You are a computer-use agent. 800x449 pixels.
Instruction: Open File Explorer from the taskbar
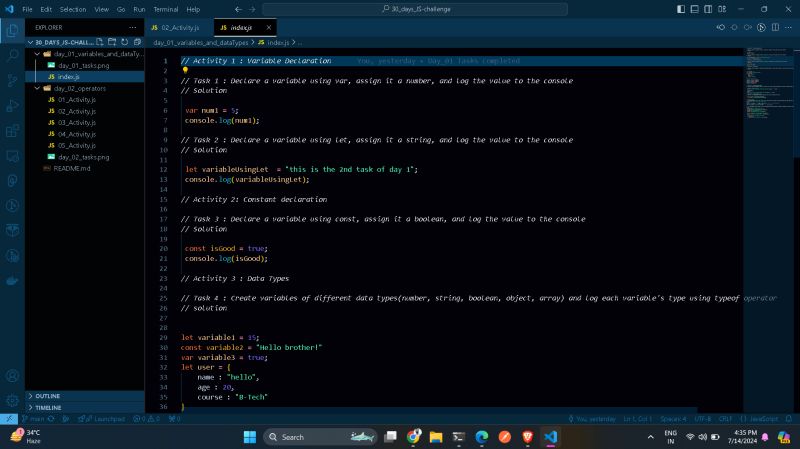click(436, 437)
